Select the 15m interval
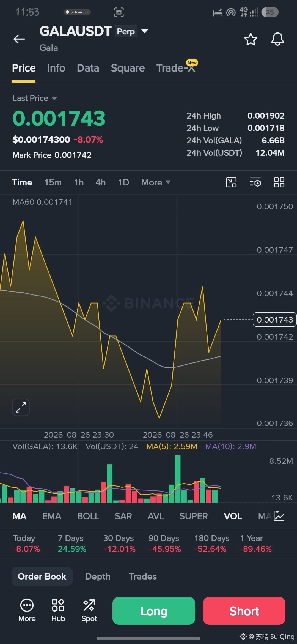Image resolution: width=297 pixels, height=644 pixels. pyautogui.click(x=53, y=182)
